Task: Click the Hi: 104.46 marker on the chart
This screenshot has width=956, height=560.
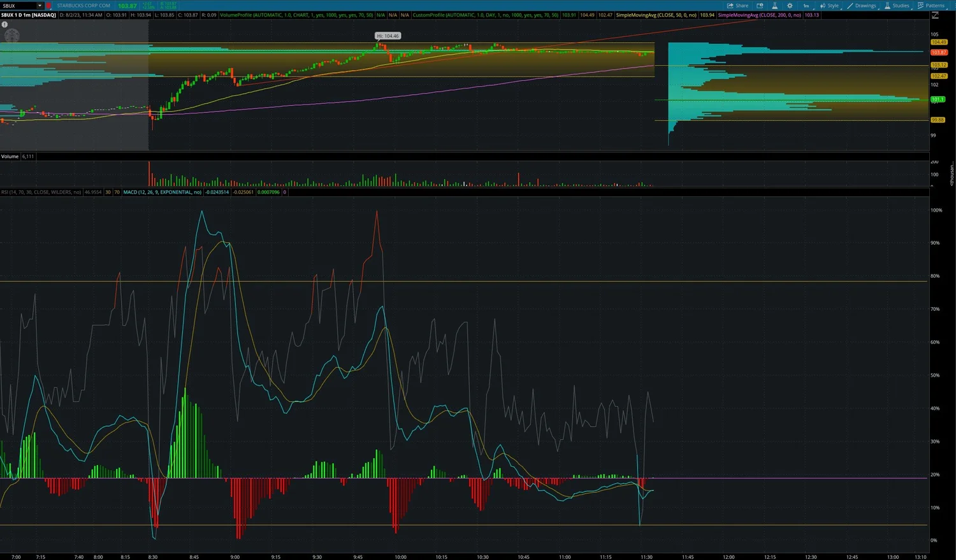Action: pyautogui.click(x=387, y=36)
